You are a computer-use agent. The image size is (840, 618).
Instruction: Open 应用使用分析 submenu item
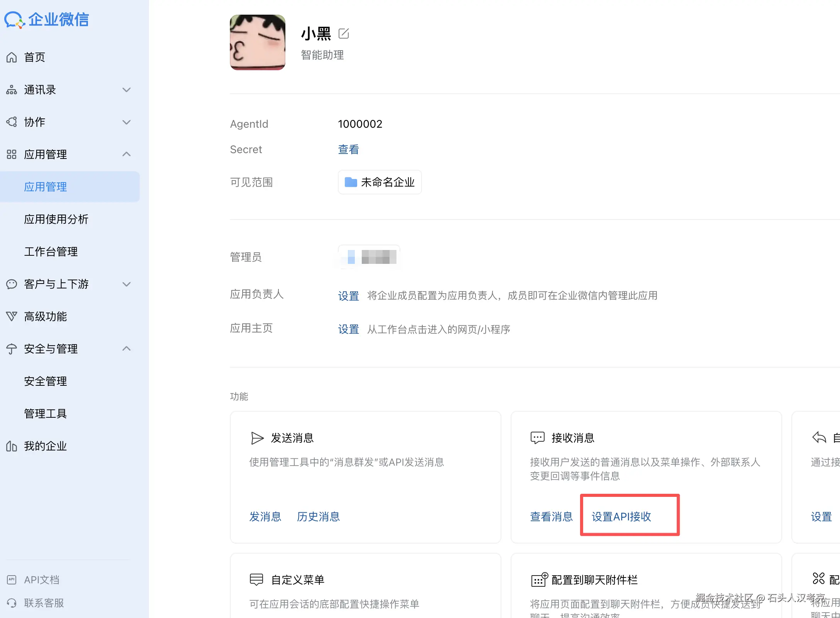(x=56, y=219)
